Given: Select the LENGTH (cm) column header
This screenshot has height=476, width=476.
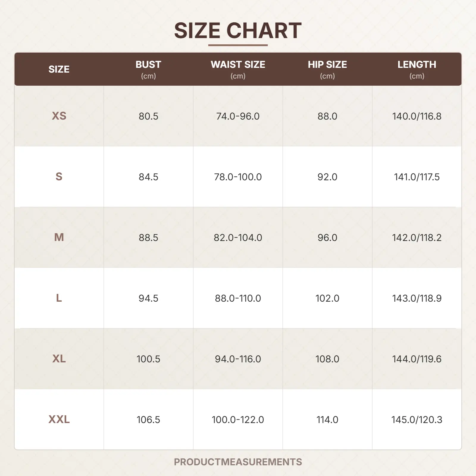Looking at the screenshot, I should (x=416, y=69).
